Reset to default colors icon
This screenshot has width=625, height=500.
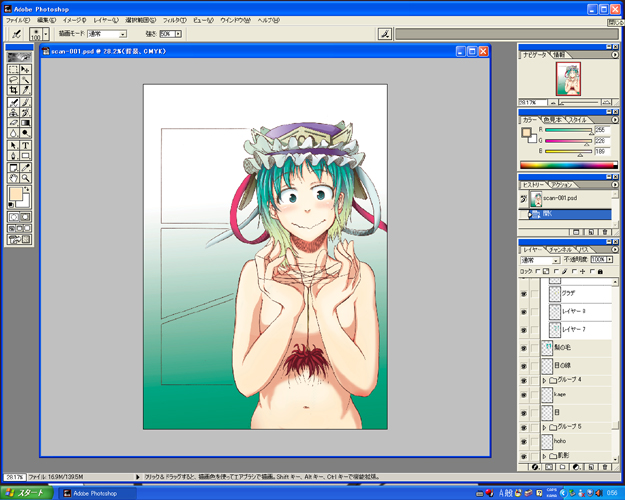point(11,205)
